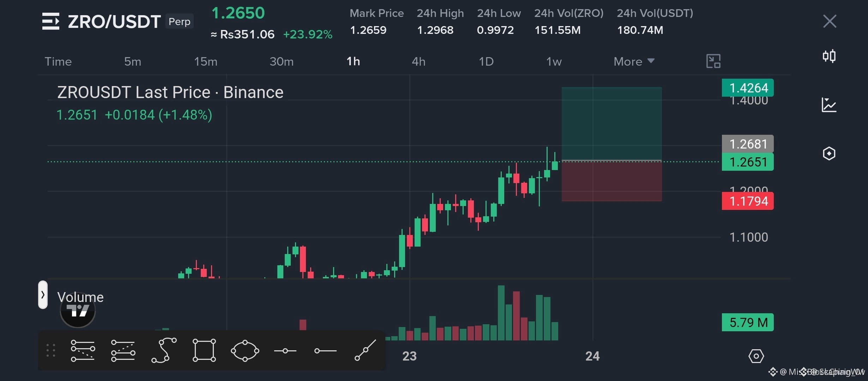This screenshot has width=868, height=381.
Task: Select the 1h timeframe
Action: point(353,61)
